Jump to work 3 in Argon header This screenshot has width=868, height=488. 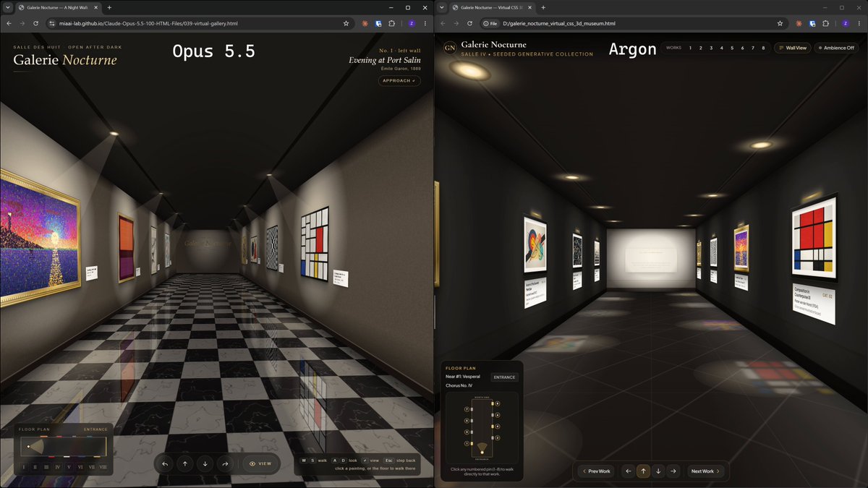point(711,48)
